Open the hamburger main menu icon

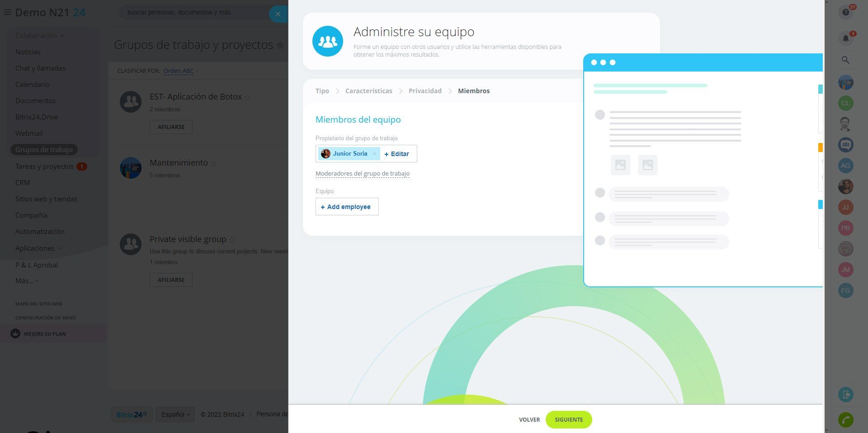click(7, 13)
